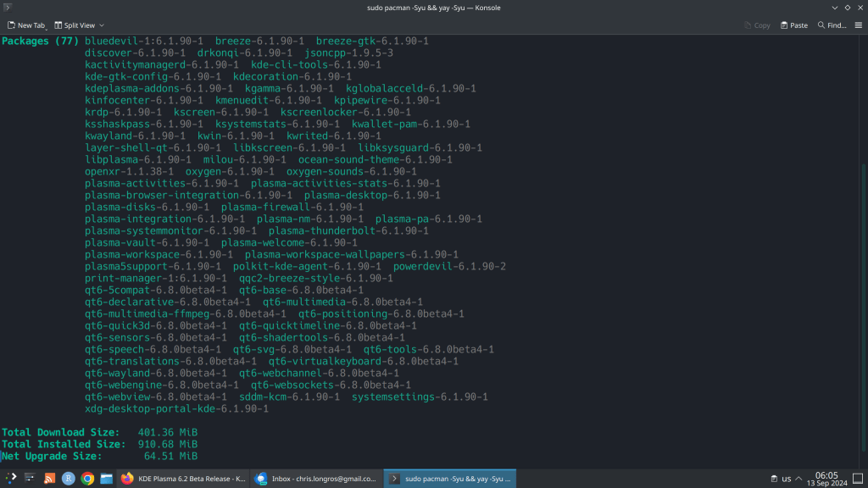Open the Dolphin file manager icon
The width and height of the screenshot is (868, 488).
pyautogui.click(x=107, y=478)
